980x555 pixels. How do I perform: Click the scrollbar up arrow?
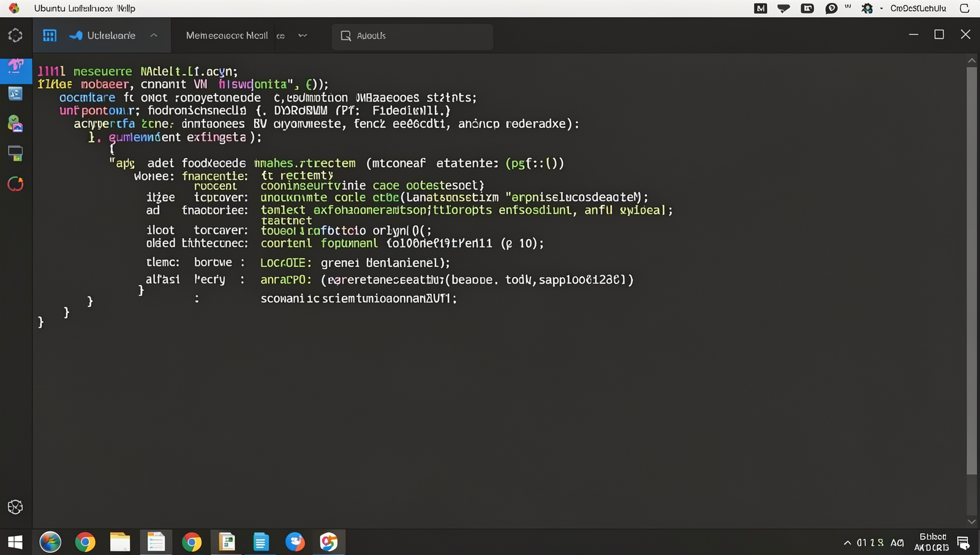pyautogui.click(x=971, y=60)
